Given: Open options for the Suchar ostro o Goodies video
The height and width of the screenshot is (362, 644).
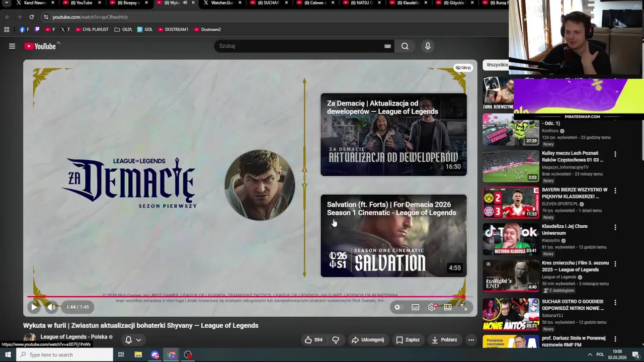Looking at the screenshot, I should pyautogui.click(x=615, y=302).
